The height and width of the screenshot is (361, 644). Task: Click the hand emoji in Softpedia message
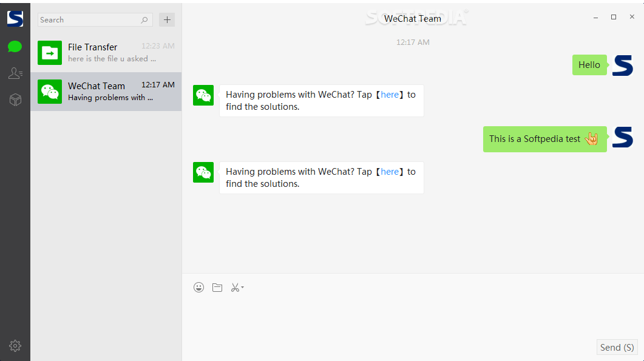coord(591,139)
